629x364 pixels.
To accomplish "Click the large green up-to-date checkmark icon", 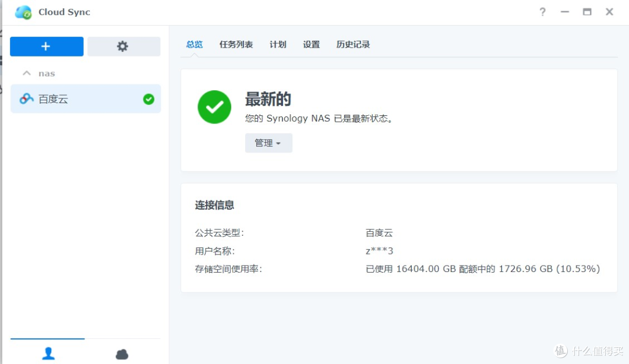I will click(x=214, y=107).
